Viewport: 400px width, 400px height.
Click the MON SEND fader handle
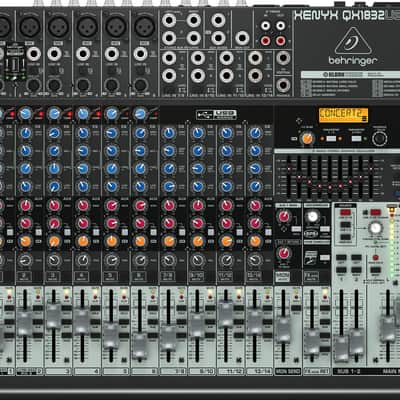click(283, 330)
